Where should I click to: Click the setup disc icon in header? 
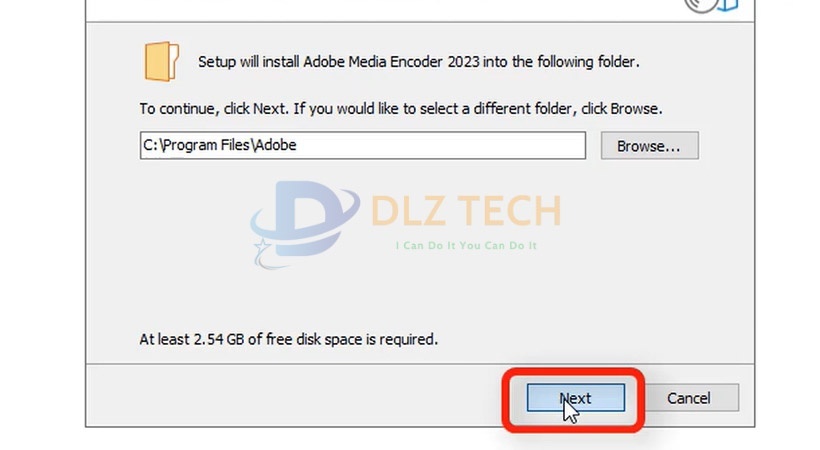point(704,4)
